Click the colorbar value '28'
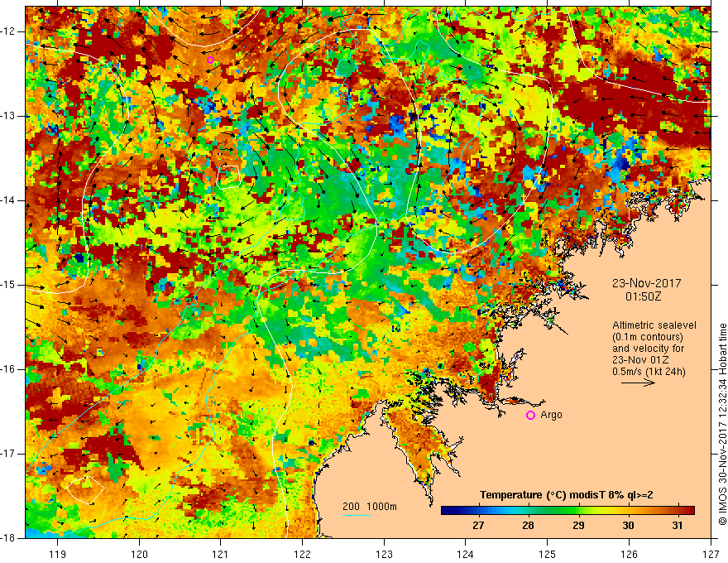Image resolution: width=728 pixels, height=563 pixels. tap(528, 526)
